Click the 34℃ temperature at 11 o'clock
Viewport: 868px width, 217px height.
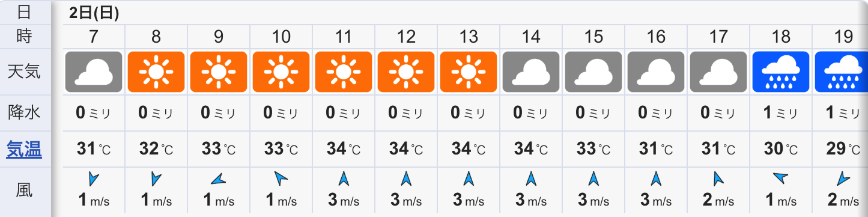click(344, 148)
